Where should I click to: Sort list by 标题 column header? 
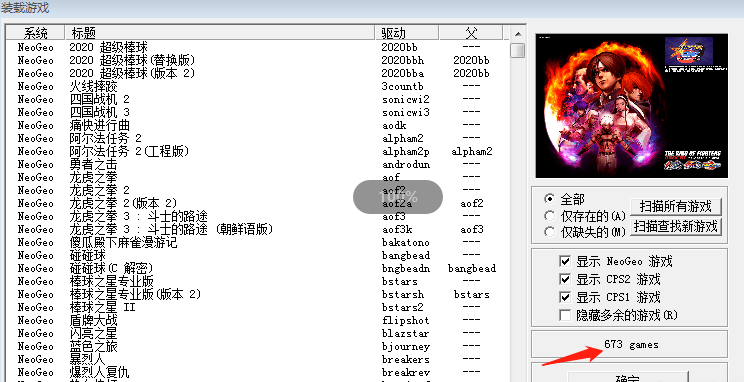[x=220, y=33]
